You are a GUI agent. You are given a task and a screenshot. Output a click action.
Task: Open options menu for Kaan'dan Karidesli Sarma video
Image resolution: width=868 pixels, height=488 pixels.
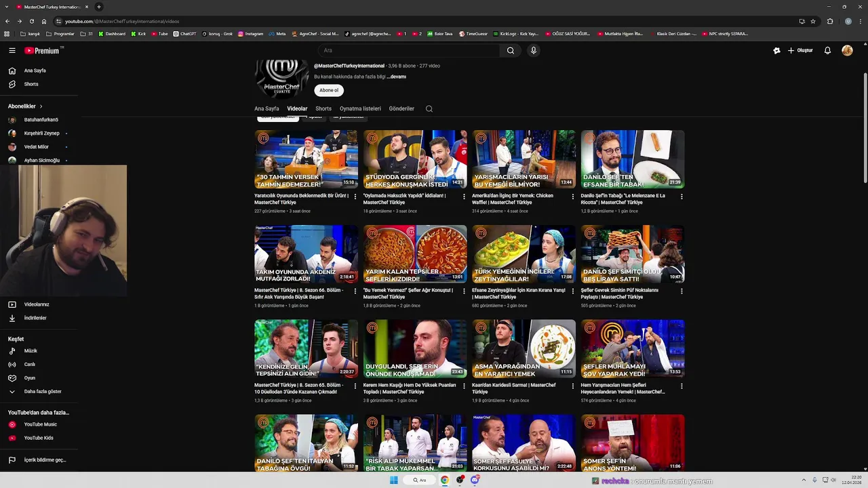(x=572, y=386)
